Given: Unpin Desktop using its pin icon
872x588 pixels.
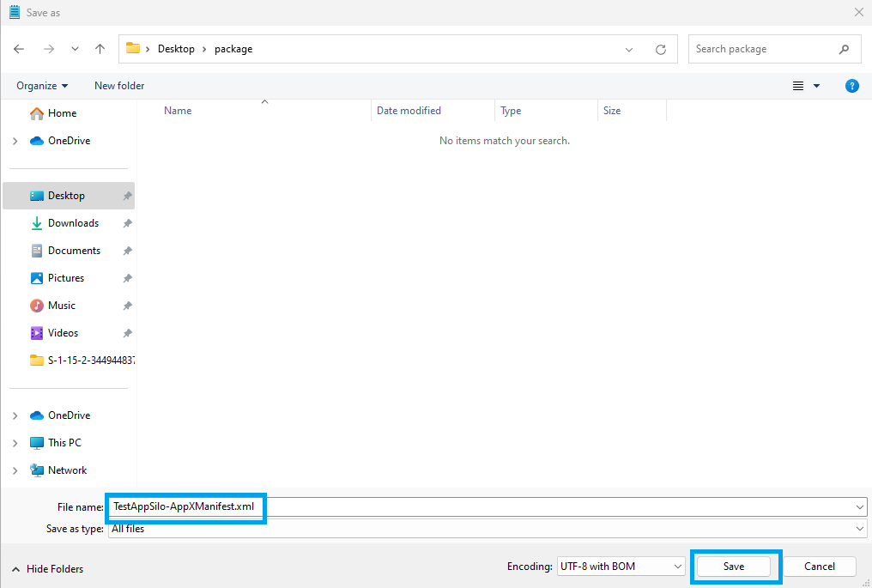Looking at the screenshot, I should 127,196.
